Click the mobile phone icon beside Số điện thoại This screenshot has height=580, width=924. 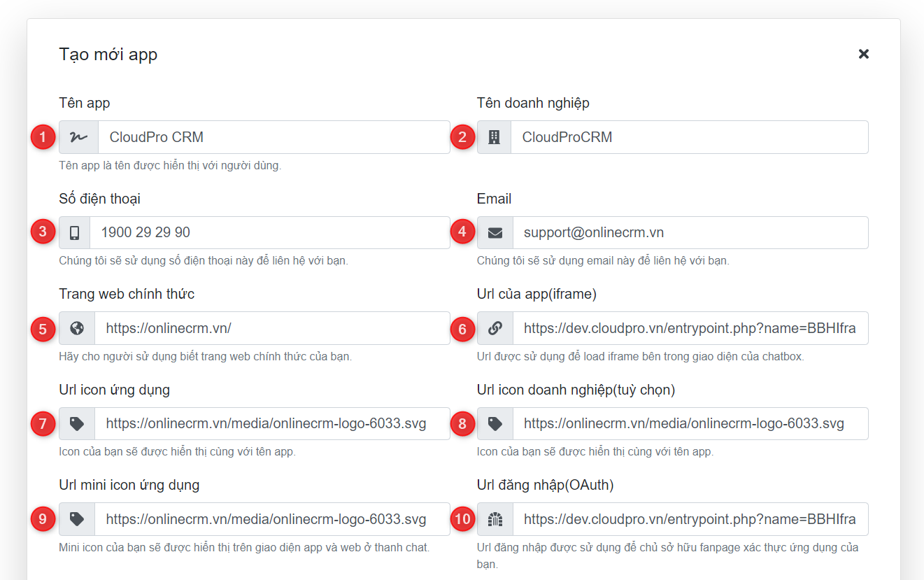click(x=74, y=233)
